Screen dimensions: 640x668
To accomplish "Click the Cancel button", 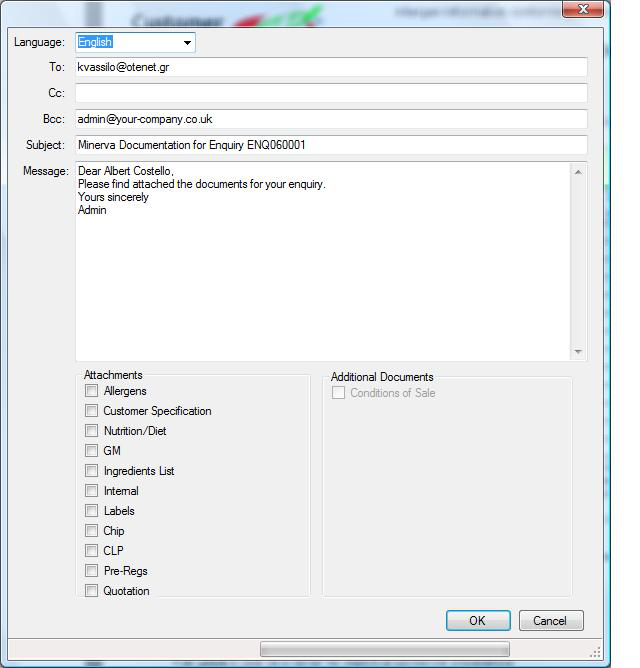I will (550, 621).
